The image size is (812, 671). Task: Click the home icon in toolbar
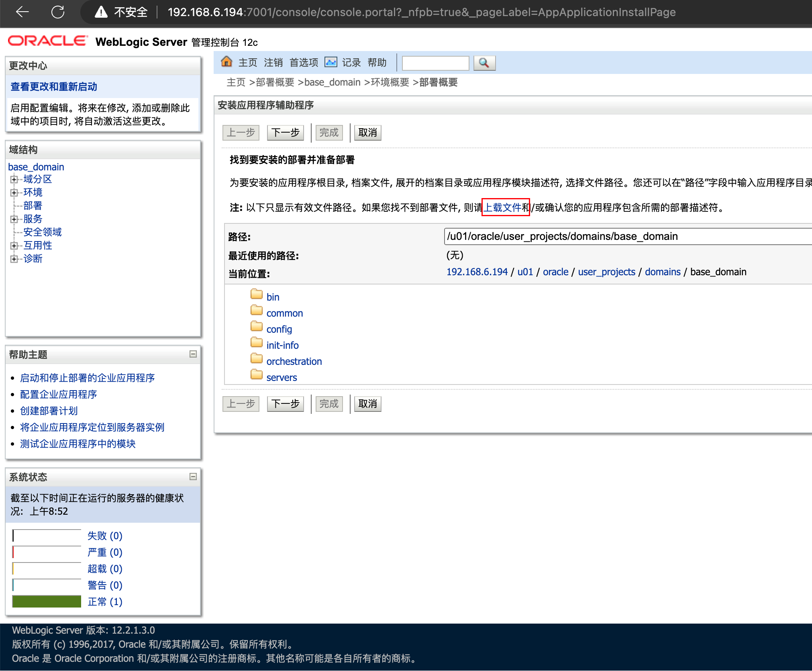[x=226, y=62]
